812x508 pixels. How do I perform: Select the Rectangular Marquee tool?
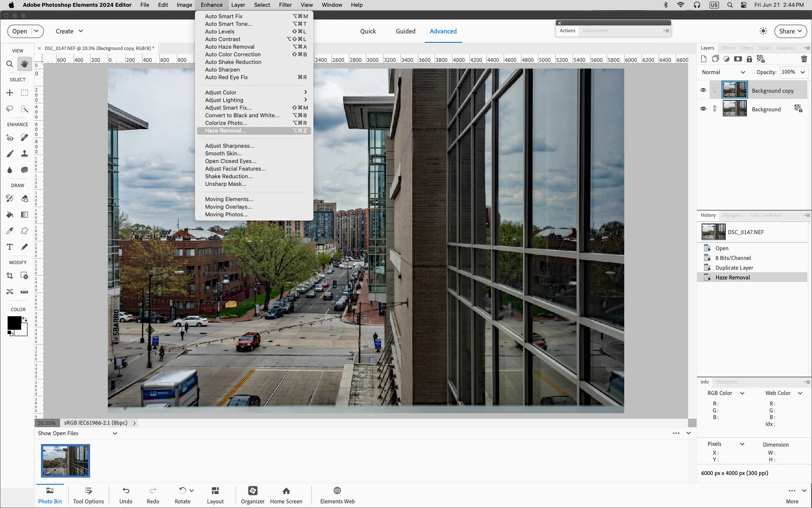coord(25,93)
